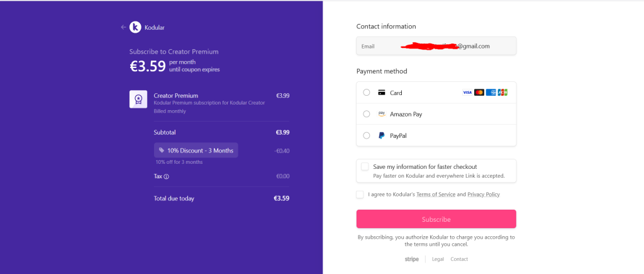This screenshot has width=644, height=274.
Task: Click the PayPal logo icon
Action: 382,135
